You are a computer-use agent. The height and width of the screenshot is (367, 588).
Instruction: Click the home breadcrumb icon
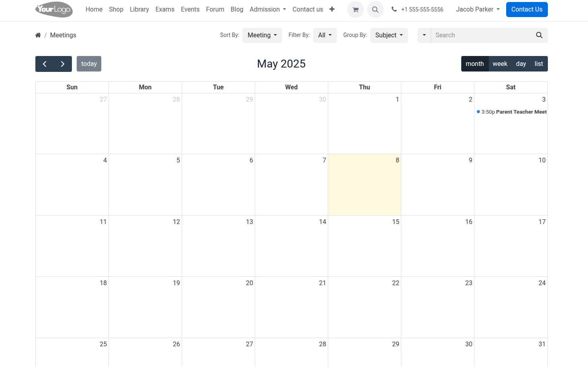[38, 35]
